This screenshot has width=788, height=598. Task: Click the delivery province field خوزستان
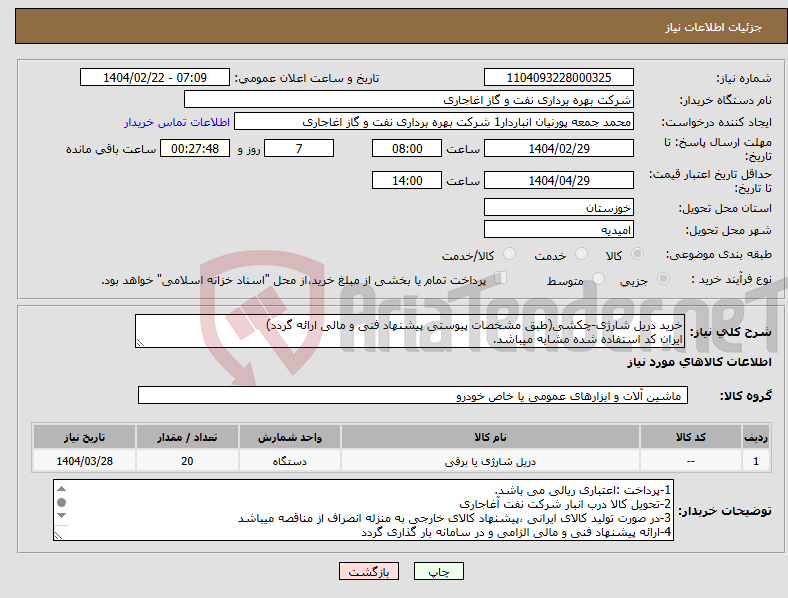558,207
